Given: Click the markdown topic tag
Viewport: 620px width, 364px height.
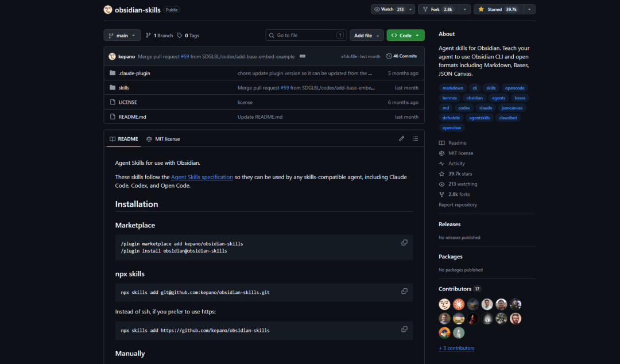Looking at the screenshot, I should click(453, 88).
